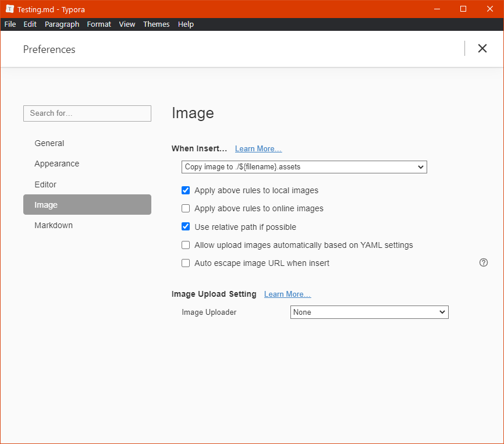Close the Preferences panel via X icon
The height and width of the screenshot is (444, 504).
tap(482, 48)
